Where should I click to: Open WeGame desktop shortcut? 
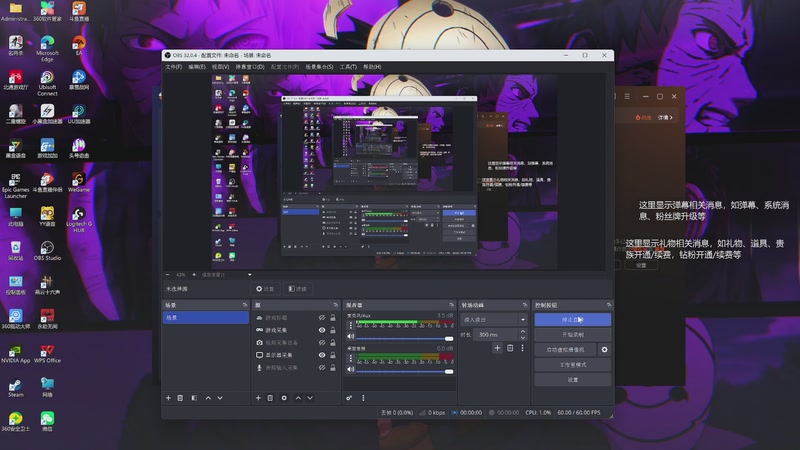[79, 182]
